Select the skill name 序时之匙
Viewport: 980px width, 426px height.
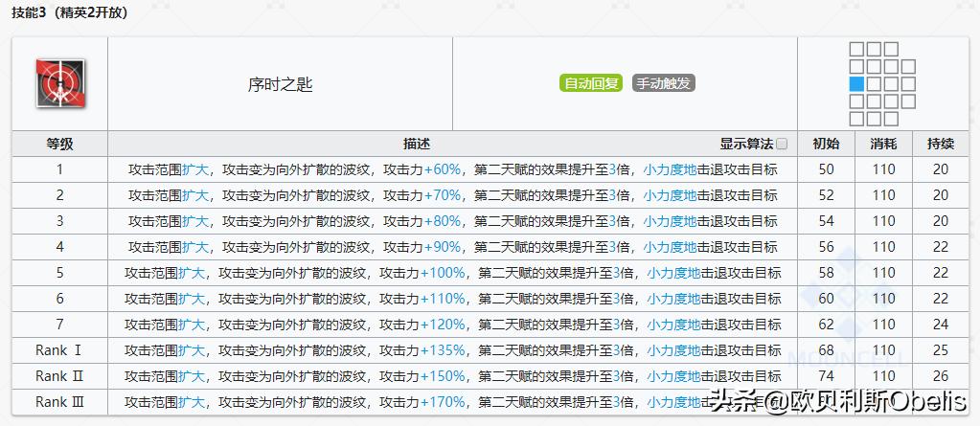pyautogui.click(x=280, y=84)
